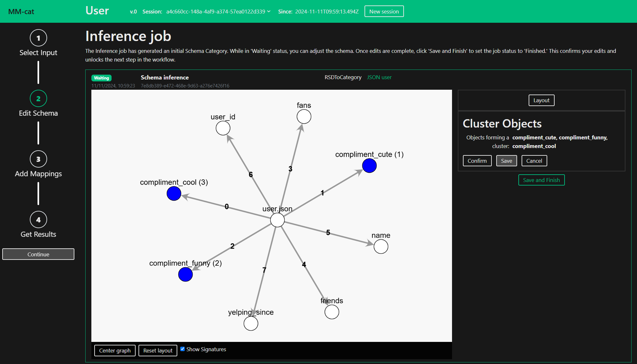
Task: Click the RSDToCategory label
Action: [x=343, y=77]
